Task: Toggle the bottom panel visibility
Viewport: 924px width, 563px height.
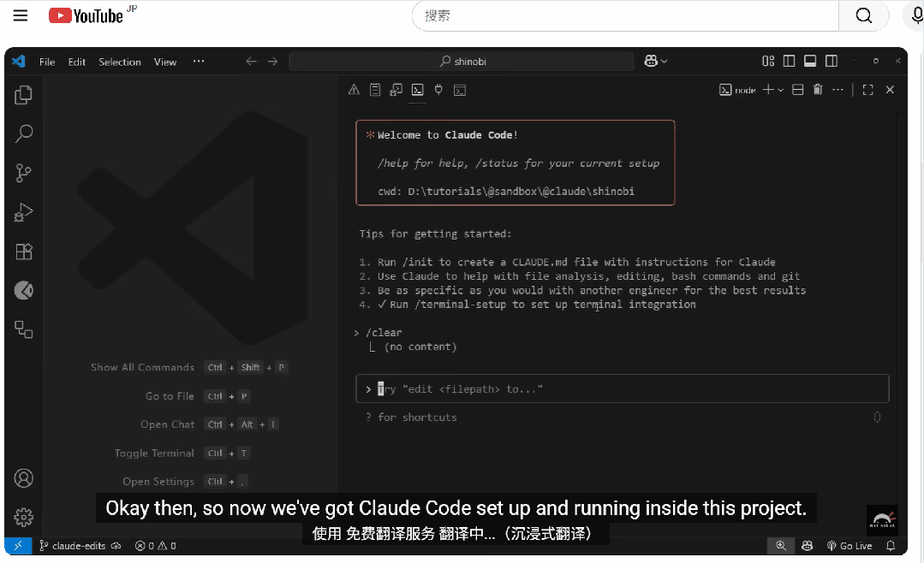Action: coord(810,61)
